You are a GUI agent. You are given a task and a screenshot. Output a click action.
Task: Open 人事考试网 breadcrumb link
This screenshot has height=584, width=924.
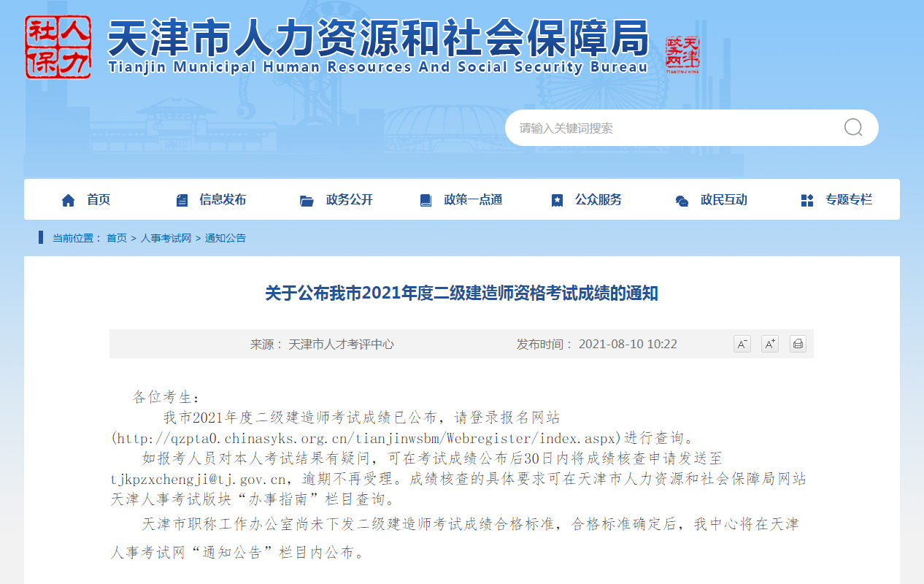(166, 238)
